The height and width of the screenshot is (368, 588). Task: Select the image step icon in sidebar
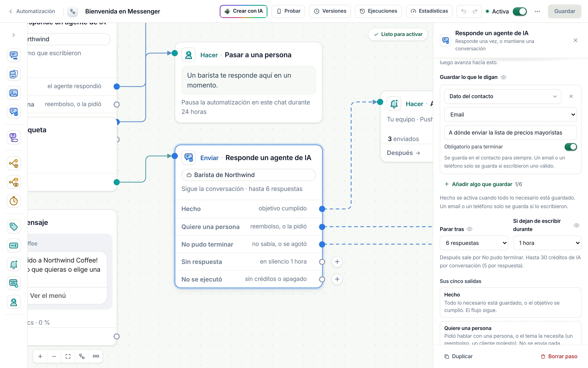[x=14, y=93]
